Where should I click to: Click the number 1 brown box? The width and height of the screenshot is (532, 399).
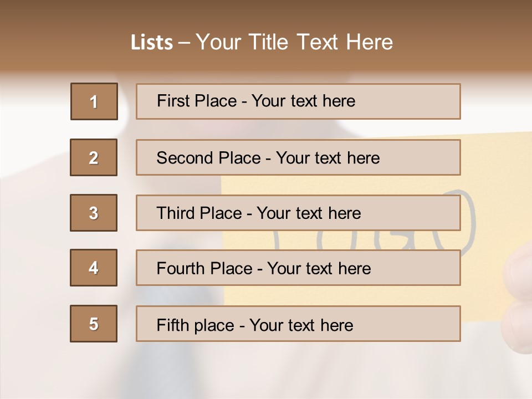point(94,101)
